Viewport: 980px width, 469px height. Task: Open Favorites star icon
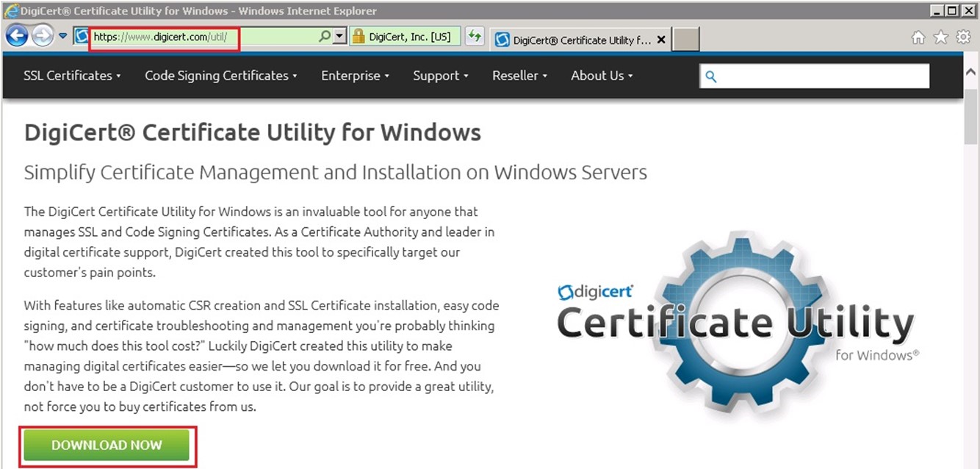pyautogui.click(x=941, y=37)
